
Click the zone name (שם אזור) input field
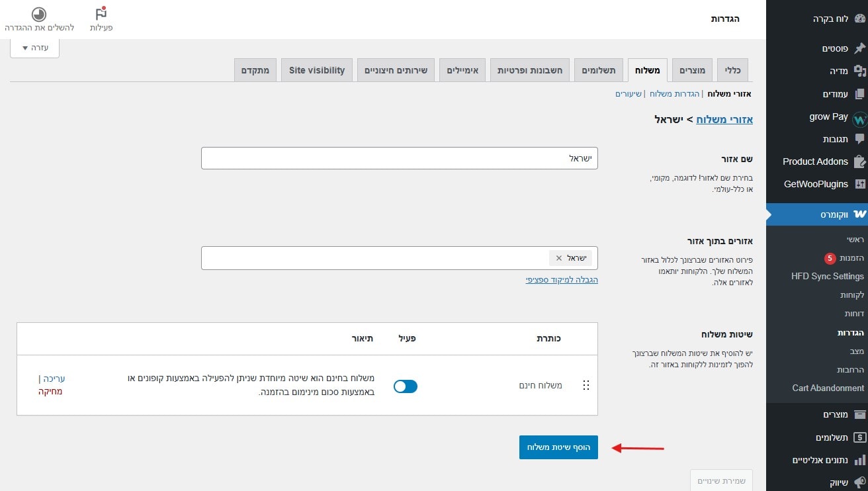coord(400,158)
